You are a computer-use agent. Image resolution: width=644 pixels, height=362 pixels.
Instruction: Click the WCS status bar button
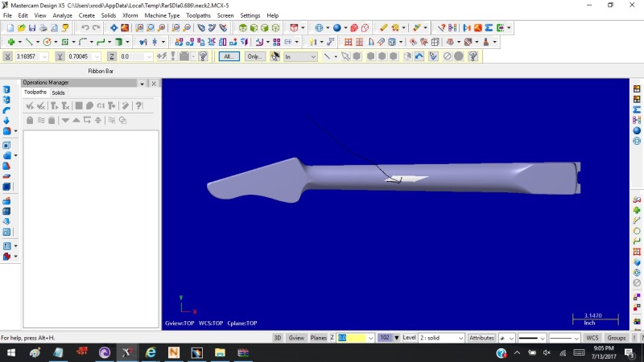592,338
